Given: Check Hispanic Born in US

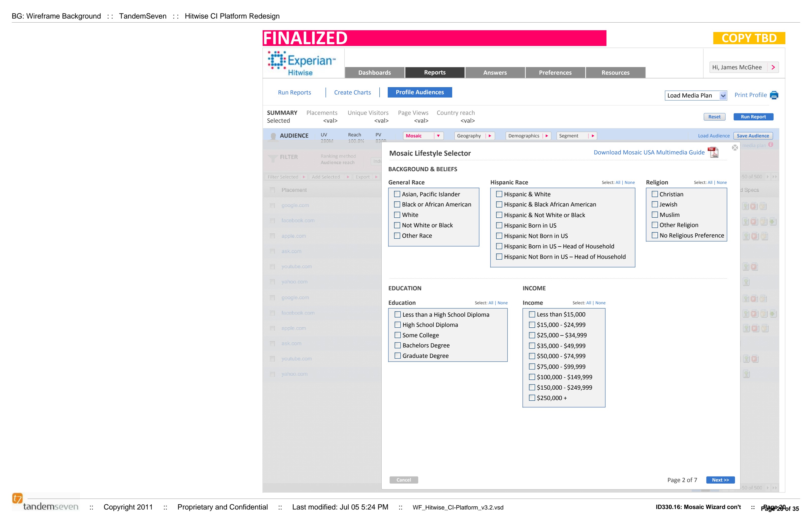Looking at the screenshot, I should [x=499, y=226].
